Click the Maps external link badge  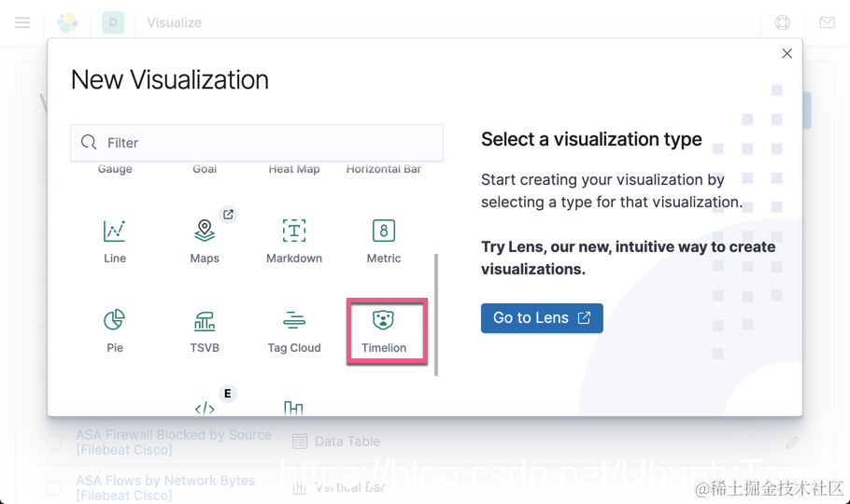[228, 215]
